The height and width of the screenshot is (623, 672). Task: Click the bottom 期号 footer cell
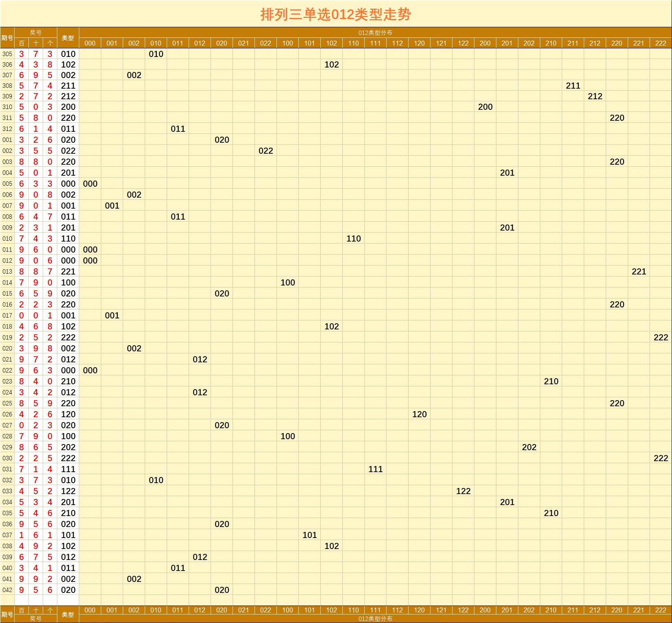(7, 614)
